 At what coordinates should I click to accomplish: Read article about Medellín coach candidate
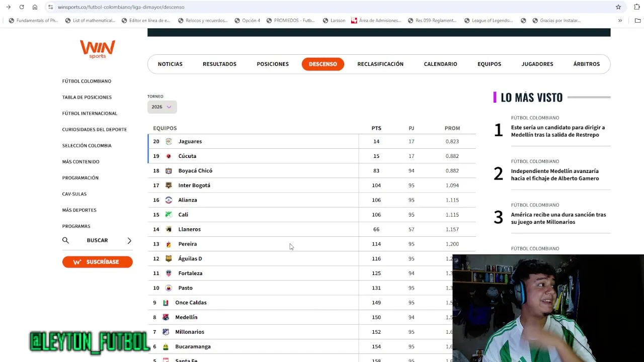tap(558, 131)
